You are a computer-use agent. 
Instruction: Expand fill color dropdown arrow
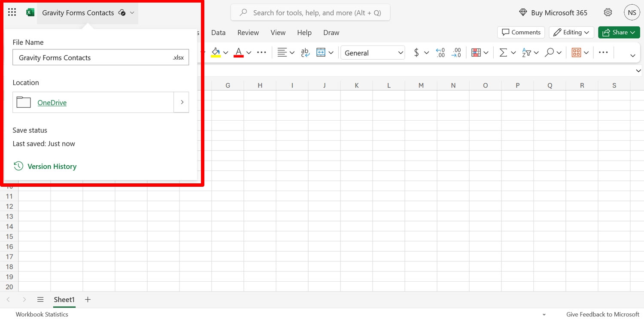point(226,53)
